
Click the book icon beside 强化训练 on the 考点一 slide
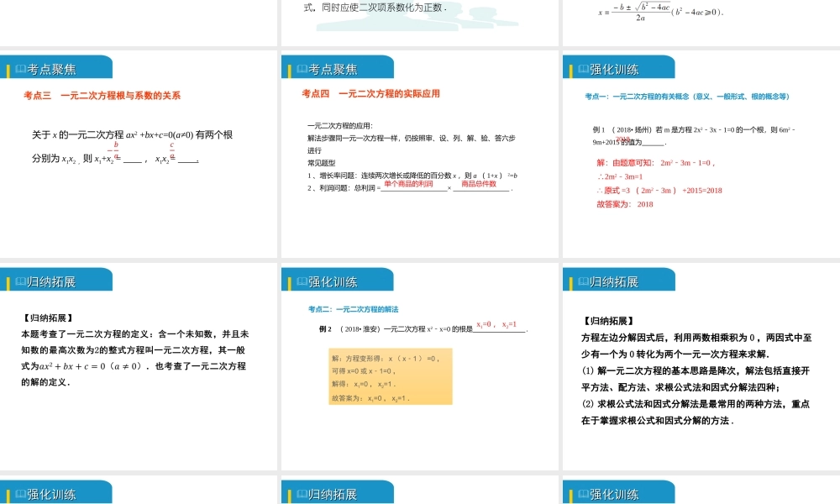tap(583, 69)
